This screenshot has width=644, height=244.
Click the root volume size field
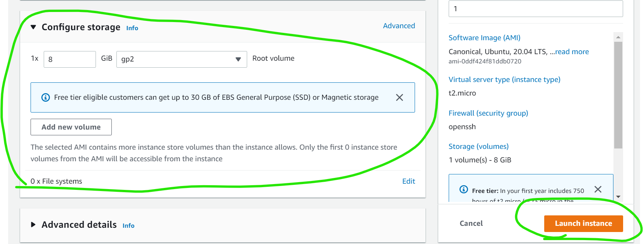[x=70, y=60]
